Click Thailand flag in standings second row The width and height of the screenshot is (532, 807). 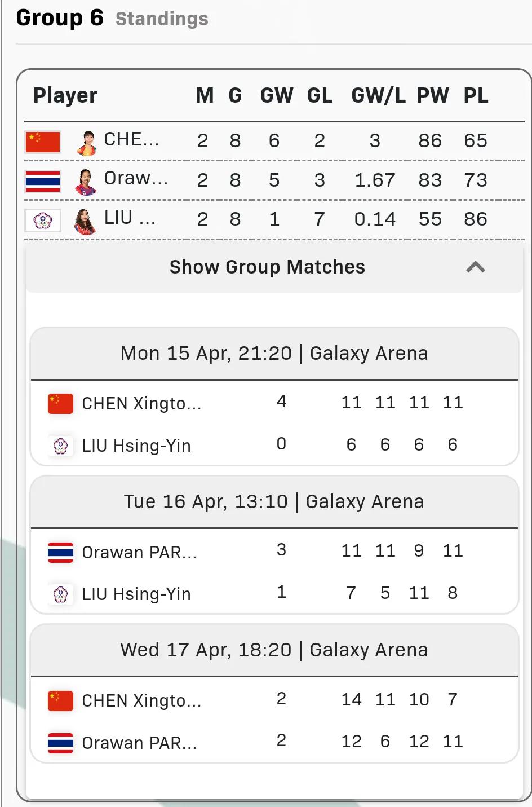coord(43,182)
